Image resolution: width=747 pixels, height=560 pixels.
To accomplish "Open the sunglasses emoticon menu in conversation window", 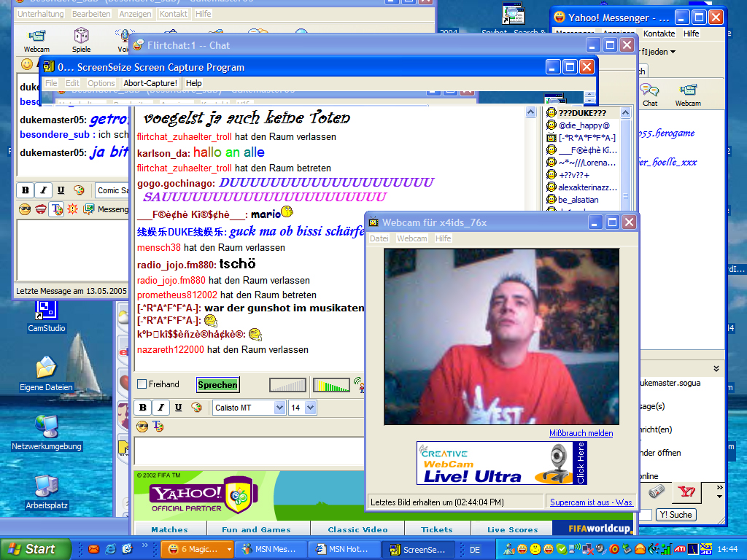I will (x=25, y=209).
